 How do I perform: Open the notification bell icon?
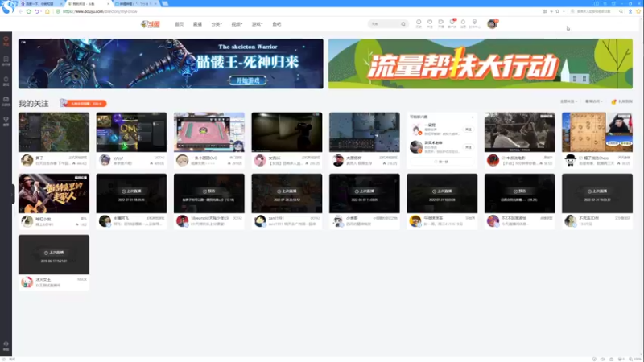[463, 23]
